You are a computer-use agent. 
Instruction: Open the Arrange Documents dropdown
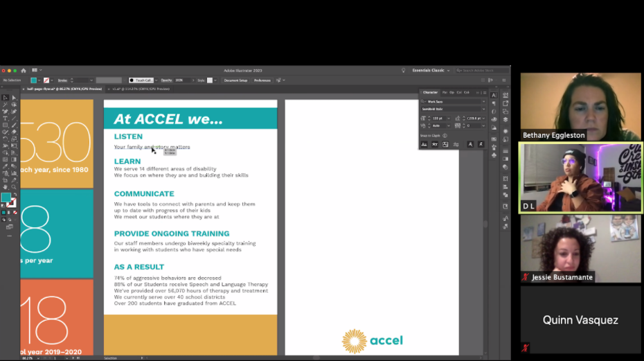pyautogui.click(x=37, y=70)
